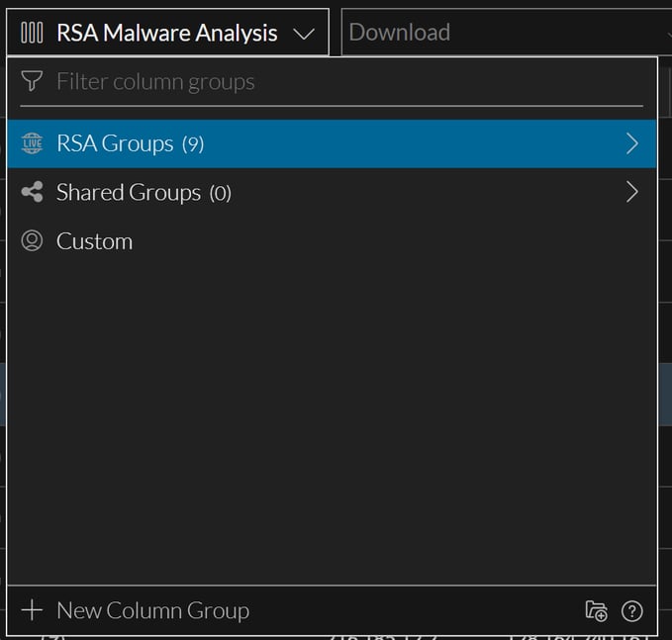Screen dimensions: 672x640
Task: Open the Download dropdown
Action: [x=505, y=33]
